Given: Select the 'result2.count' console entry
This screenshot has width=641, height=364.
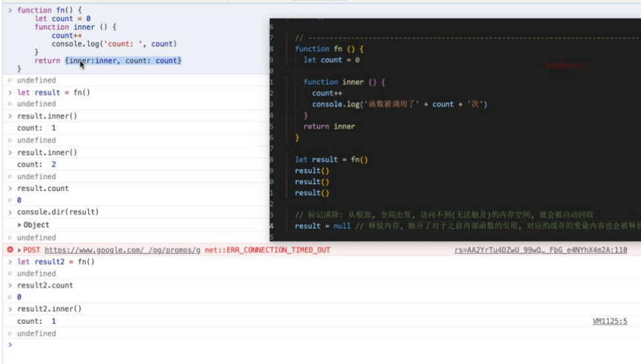Looking at the screenshot, I should (45, 285).
